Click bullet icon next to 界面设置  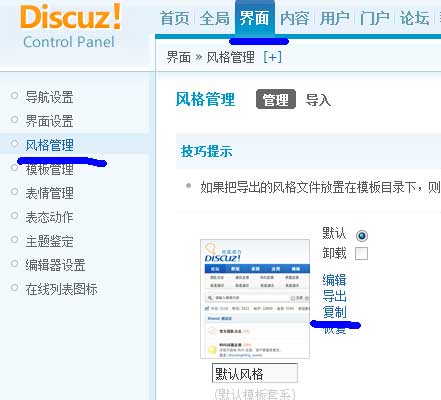[14, 119]
